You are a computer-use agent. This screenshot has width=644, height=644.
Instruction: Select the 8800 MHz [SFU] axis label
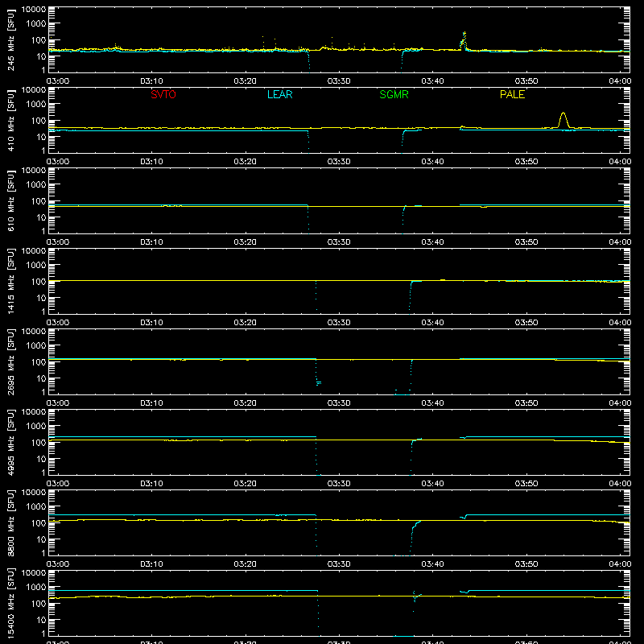pyautogui.click(x=11, y=522)
